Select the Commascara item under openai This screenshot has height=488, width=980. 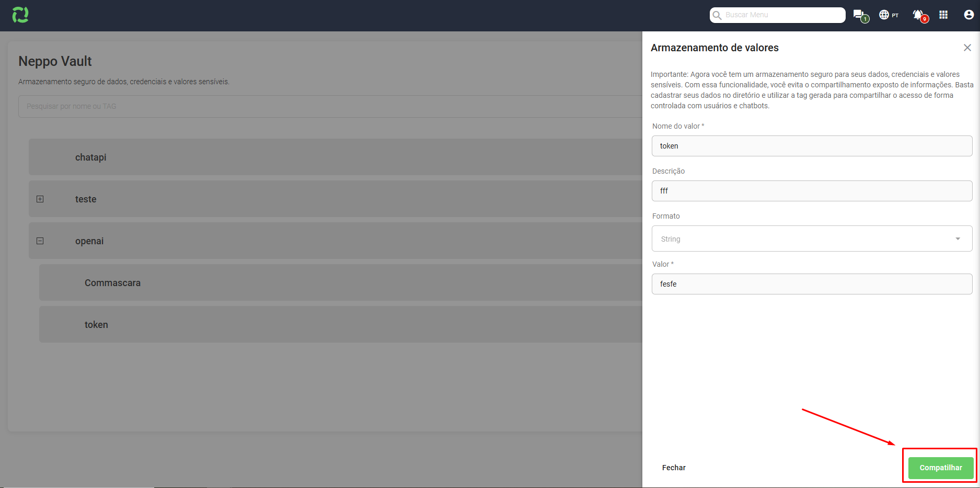pyautogui.click(x=340, y=282)
